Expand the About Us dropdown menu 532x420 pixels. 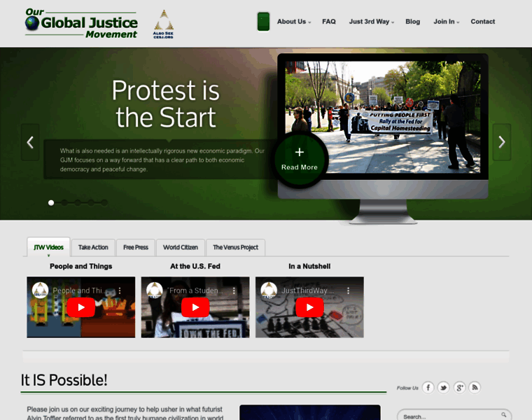coord(294,22)
